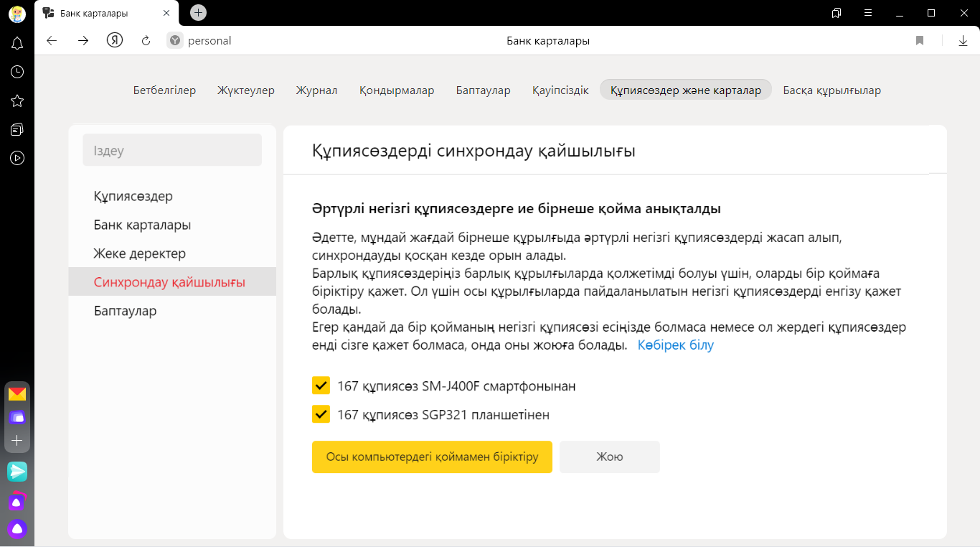Click the video play icon in sidebar

click(x=17, y=158)
